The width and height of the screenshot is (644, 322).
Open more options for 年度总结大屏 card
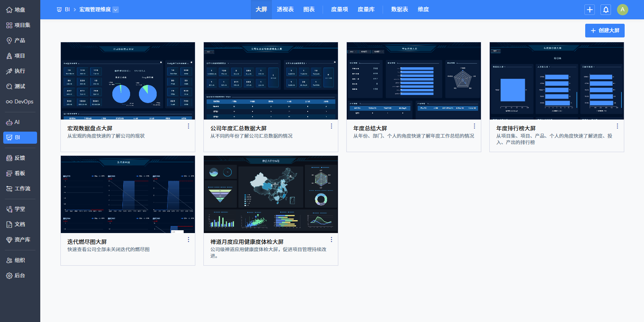(x=474, y=126)
